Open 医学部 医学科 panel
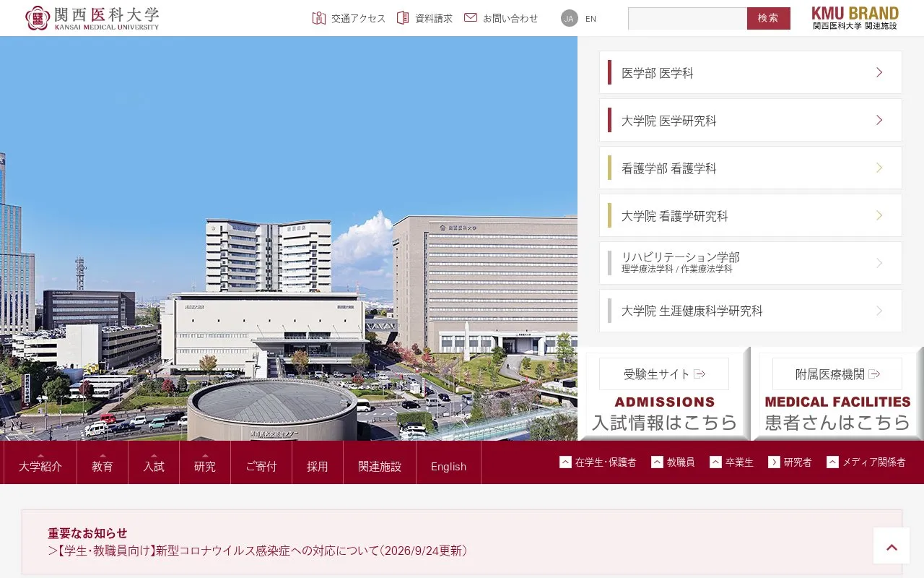This screenshot has height=578, width=924. pos(751,72)
